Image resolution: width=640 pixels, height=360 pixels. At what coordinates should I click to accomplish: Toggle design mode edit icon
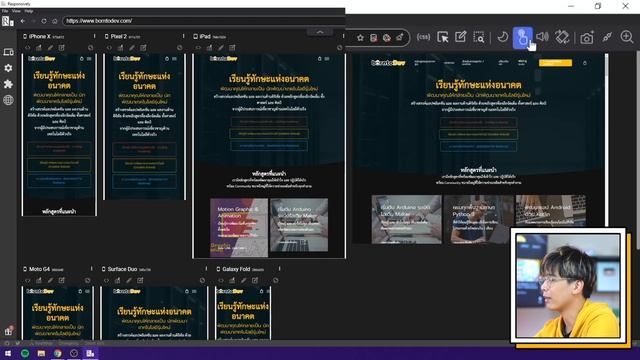coord(461,37)
